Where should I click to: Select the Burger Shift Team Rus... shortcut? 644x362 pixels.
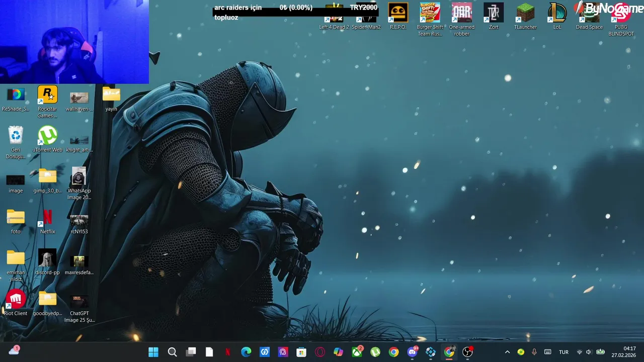click(430, 20)
